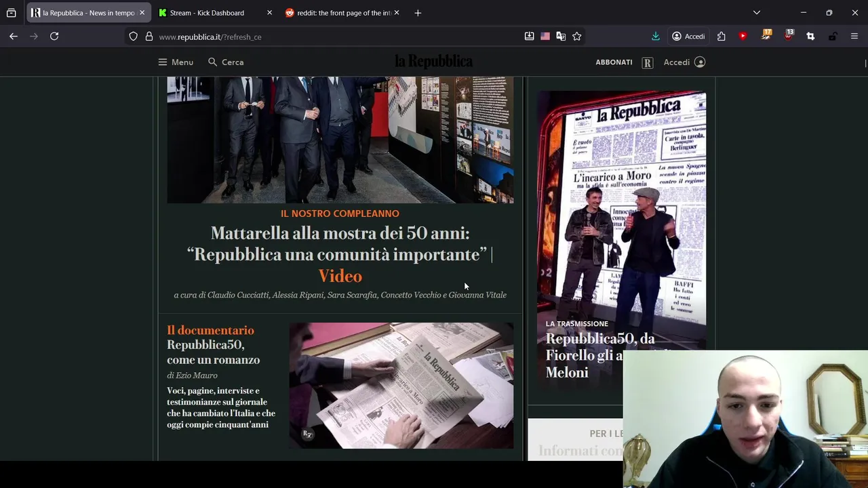Click the R subscriber badge icon

648,62
